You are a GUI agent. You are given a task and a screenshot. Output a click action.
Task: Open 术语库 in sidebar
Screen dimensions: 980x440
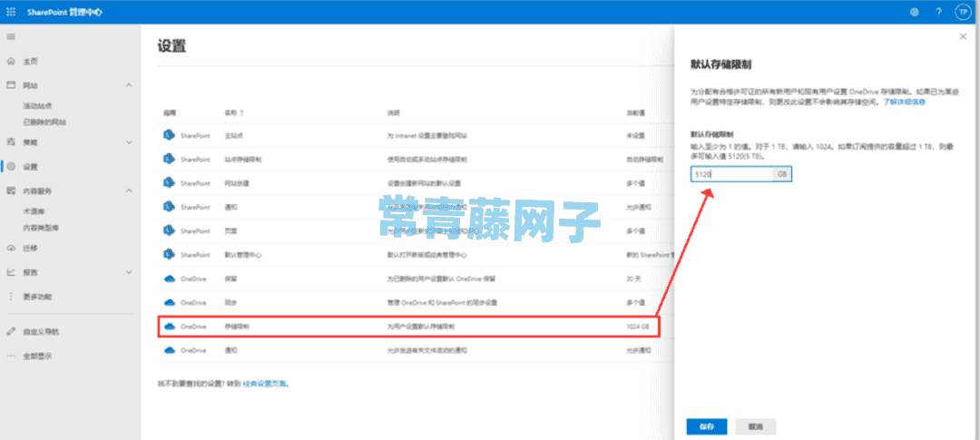[x=32, y=212]
